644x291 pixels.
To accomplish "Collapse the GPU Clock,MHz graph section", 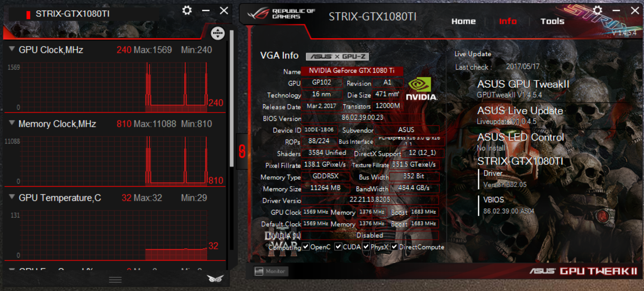I will coord(12,49).
